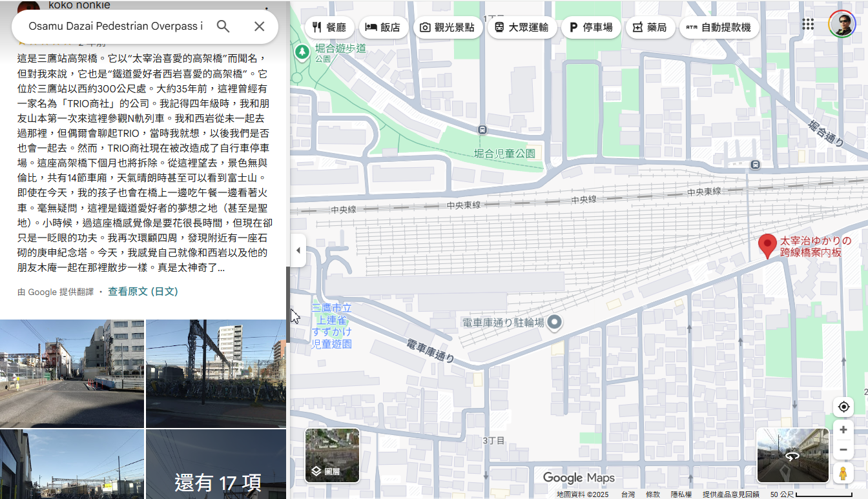The image size is (868, 499).
Task: Open the Street View preview thumbnail
Action: 792,456
